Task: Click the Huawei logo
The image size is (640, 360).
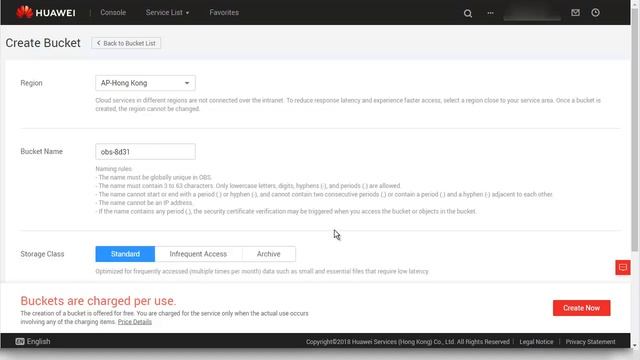Action: point(46,12)
